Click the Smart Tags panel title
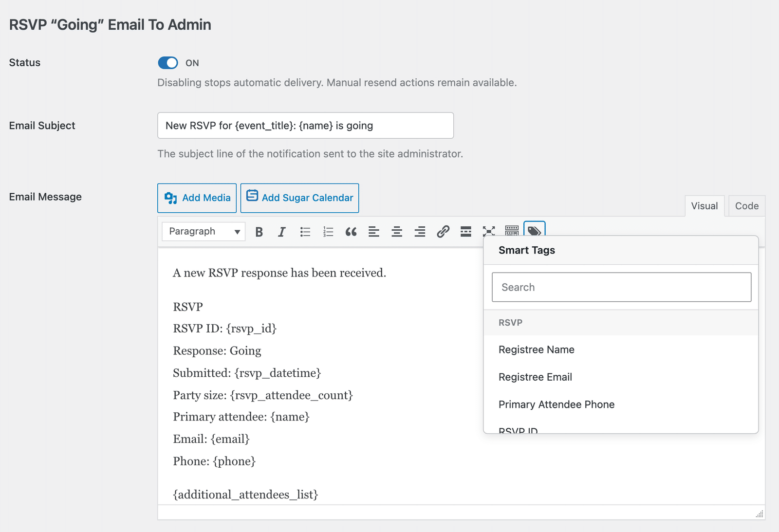This screenshot has height=532, width=779. [x=527, y=250]
